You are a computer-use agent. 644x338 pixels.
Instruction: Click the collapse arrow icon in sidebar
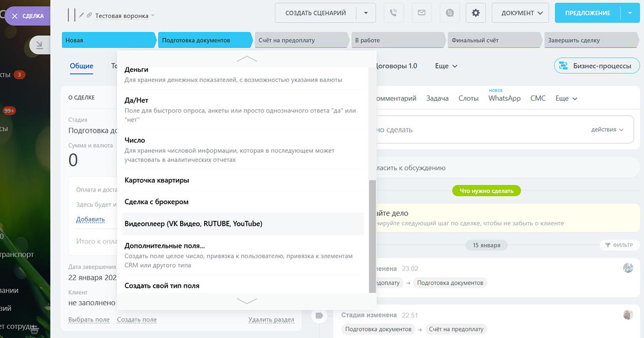click(39, 45)
